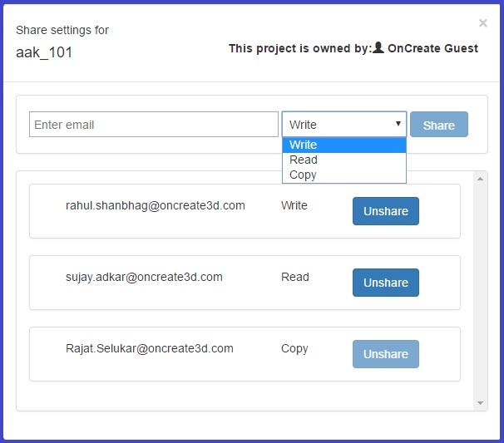Close the share settings dialog
The width and height of the screenshot is (504, 443).
pos(482,23)
